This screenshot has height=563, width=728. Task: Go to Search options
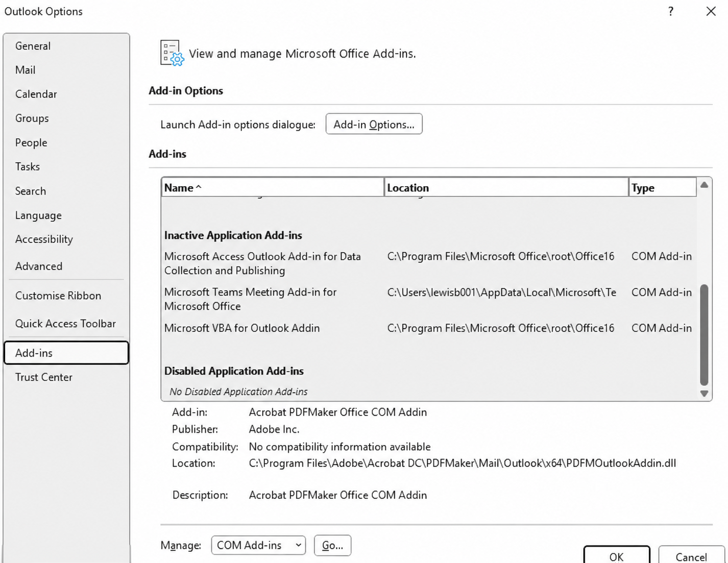[x=66, y=191]
